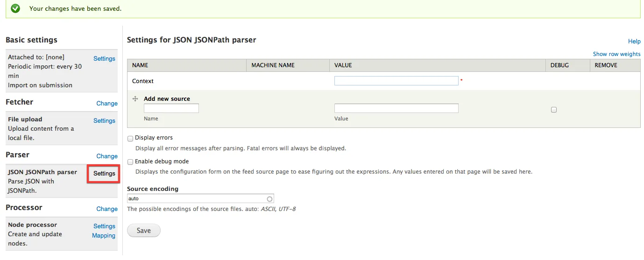Click the Save button
This screenshot has height=260, width=644.
pos(143,231)
